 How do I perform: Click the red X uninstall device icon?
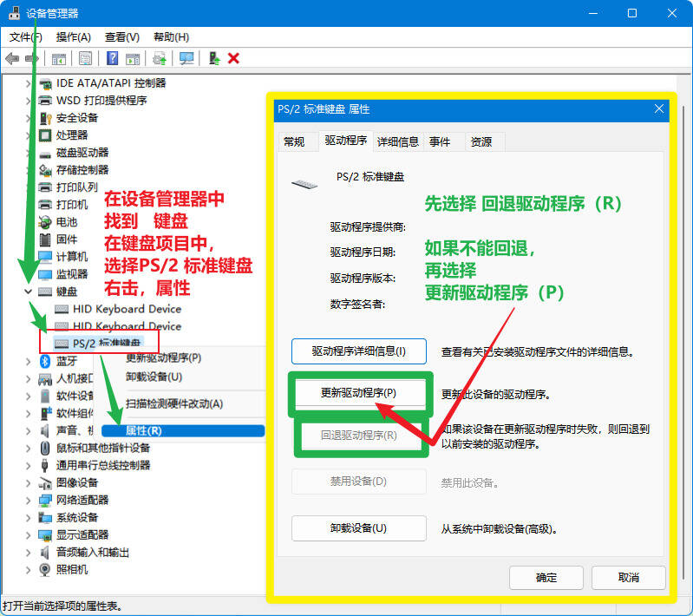coord(233,58)
